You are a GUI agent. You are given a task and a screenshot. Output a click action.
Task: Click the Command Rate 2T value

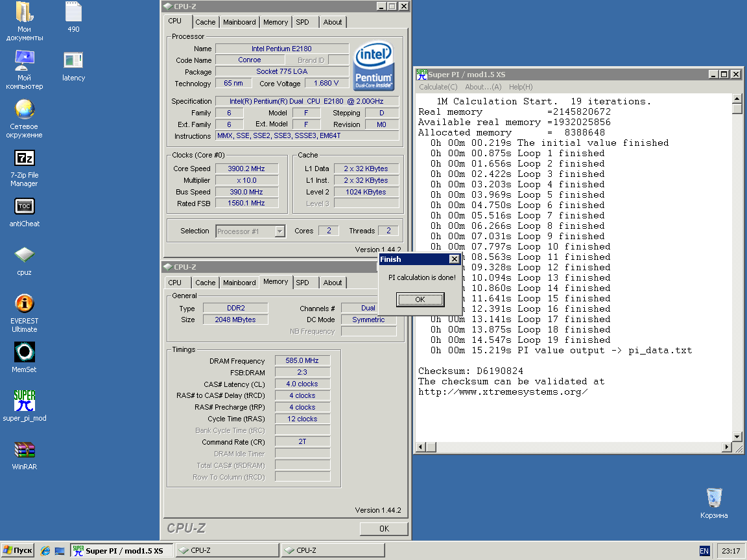tap(302, 441)
